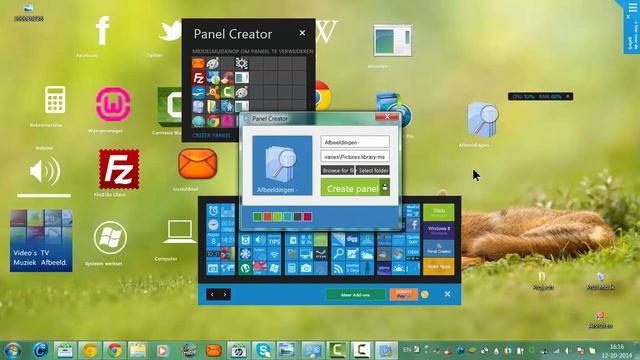
Task: Click the Browse for file button
Action: coord(338,170)
